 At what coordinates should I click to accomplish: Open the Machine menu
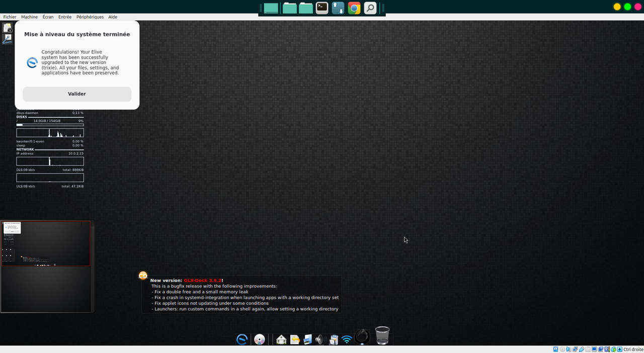click(29, 17)
